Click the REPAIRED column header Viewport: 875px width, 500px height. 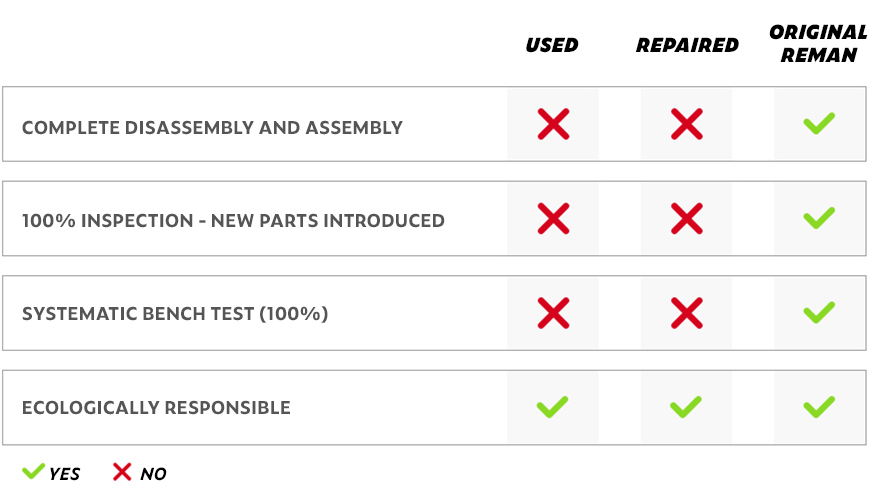(x=687, y=45)
